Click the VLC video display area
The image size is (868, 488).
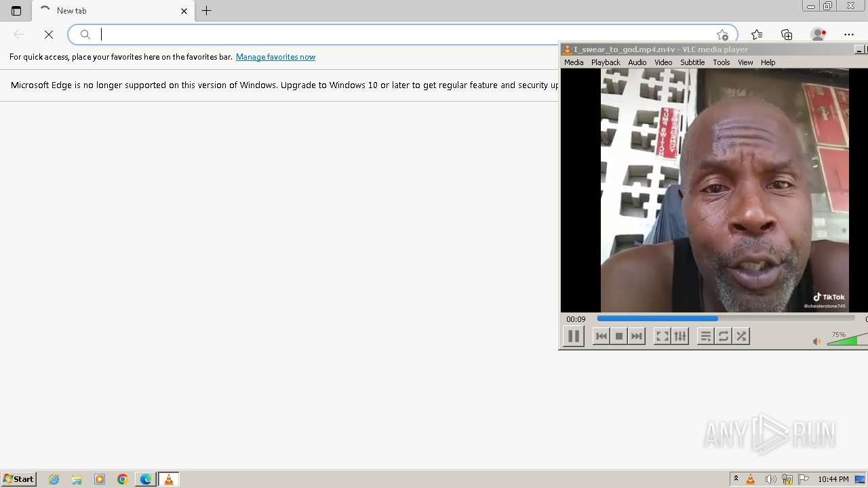pos(714,190)
